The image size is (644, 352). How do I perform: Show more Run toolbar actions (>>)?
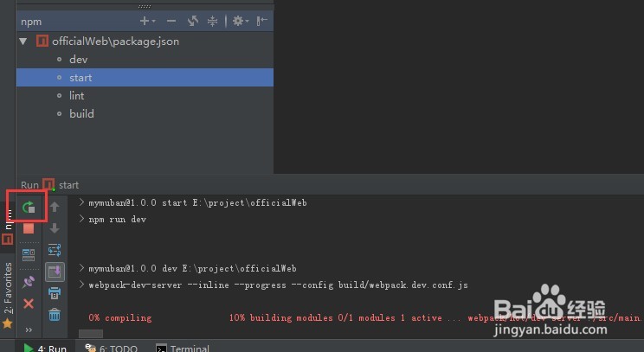pos(29,330)
